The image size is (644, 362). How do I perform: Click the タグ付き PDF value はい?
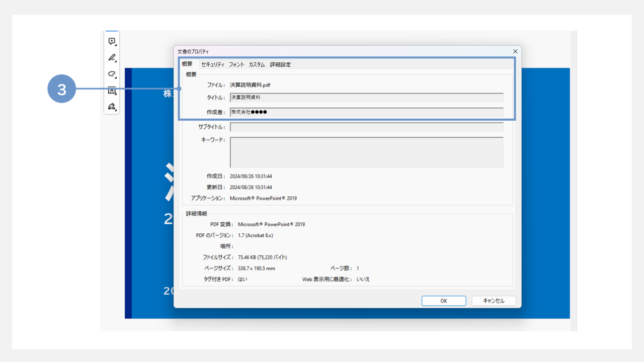[x=243, y=279]
